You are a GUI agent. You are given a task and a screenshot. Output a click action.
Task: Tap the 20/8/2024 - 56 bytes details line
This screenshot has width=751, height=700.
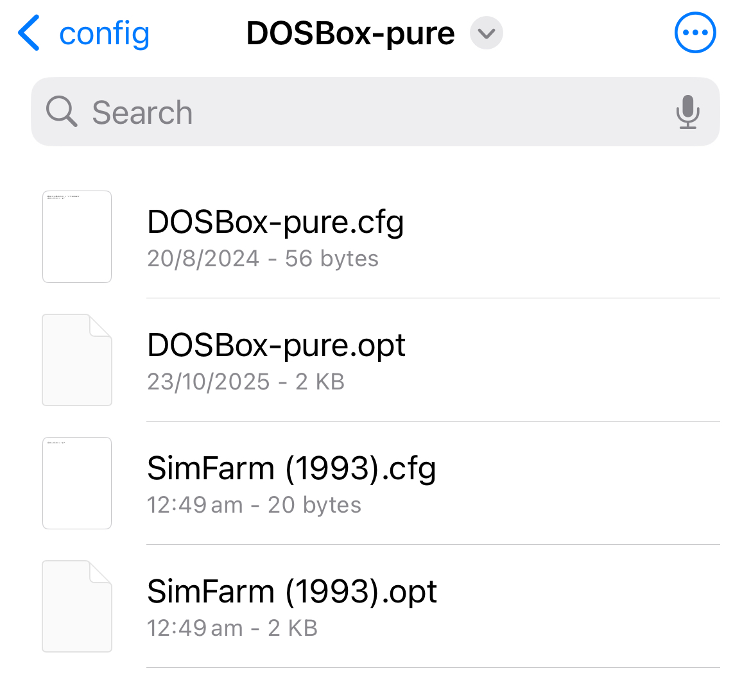coord(263,259)
